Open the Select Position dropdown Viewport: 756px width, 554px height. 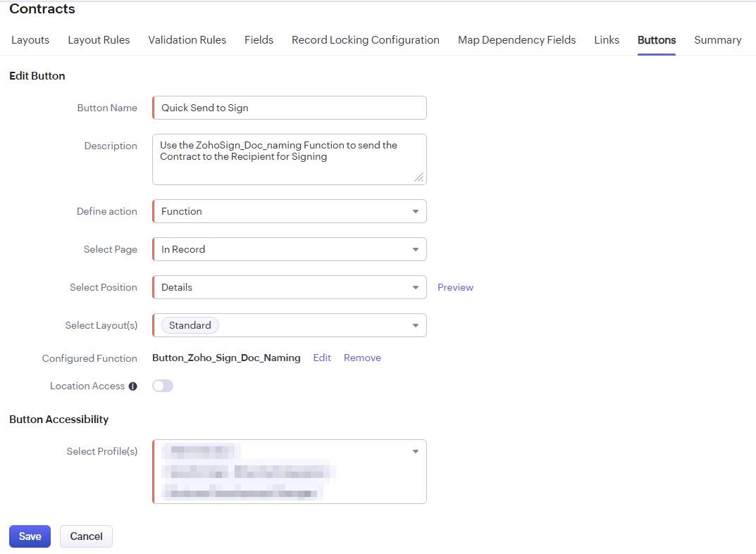(x=290, y=288)
